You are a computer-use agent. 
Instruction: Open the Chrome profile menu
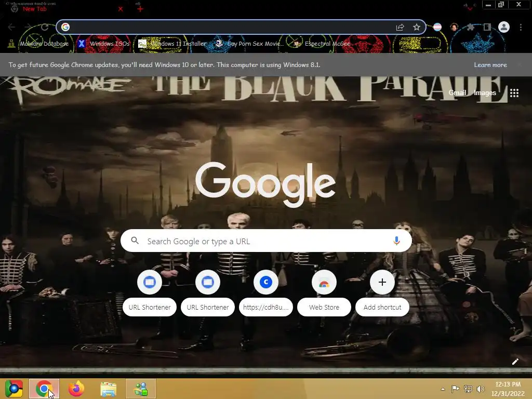504,27
